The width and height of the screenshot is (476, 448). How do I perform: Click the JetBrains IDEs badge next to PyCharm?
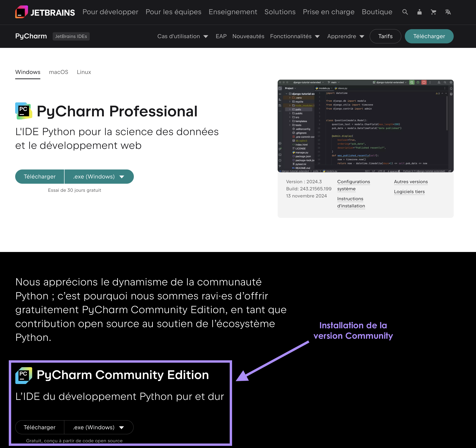[71, 36]
